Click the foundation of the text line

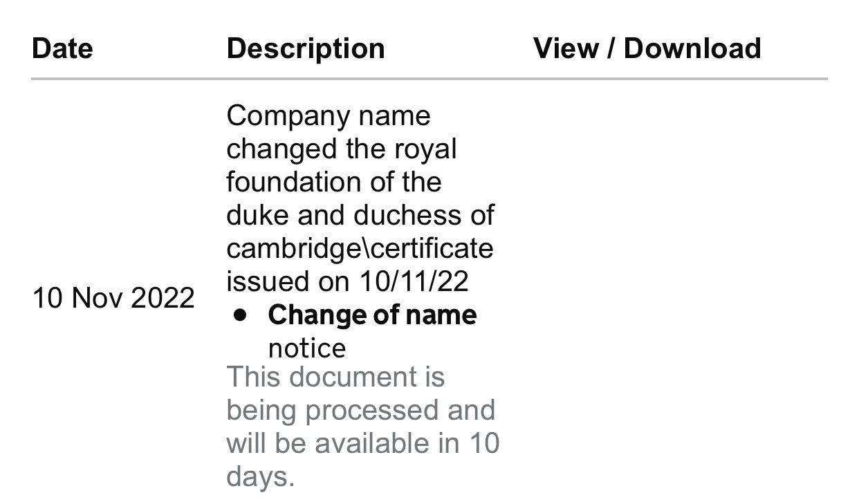(333, 183)
